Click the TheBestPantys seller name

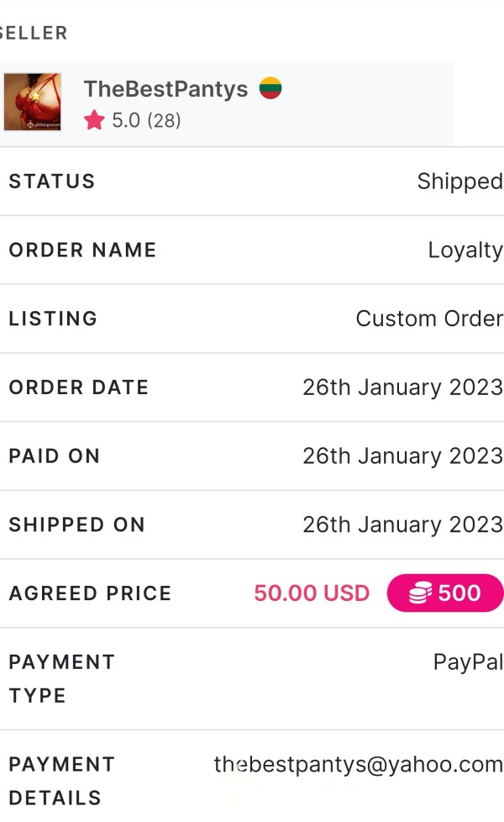point(165,88)
